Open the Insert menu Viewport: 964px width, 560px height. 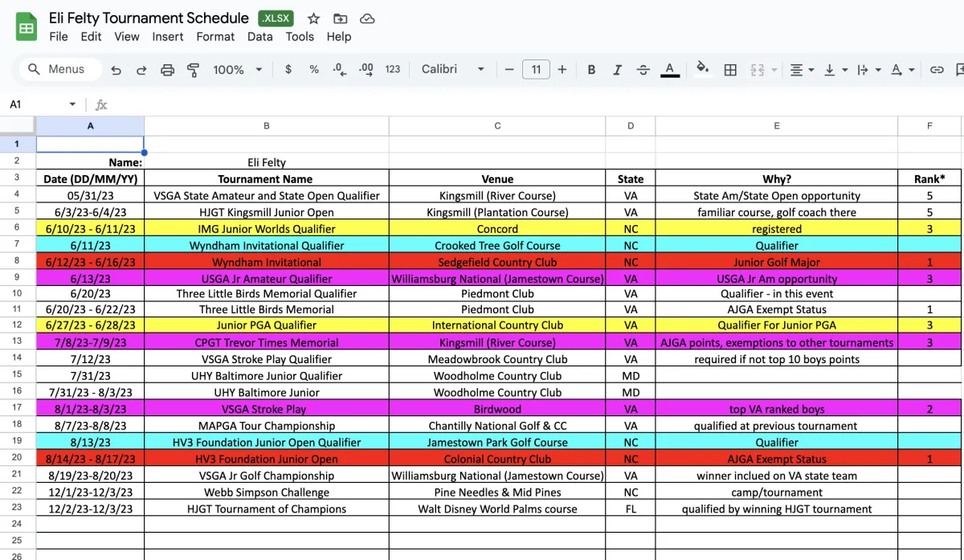pos(168,36)
